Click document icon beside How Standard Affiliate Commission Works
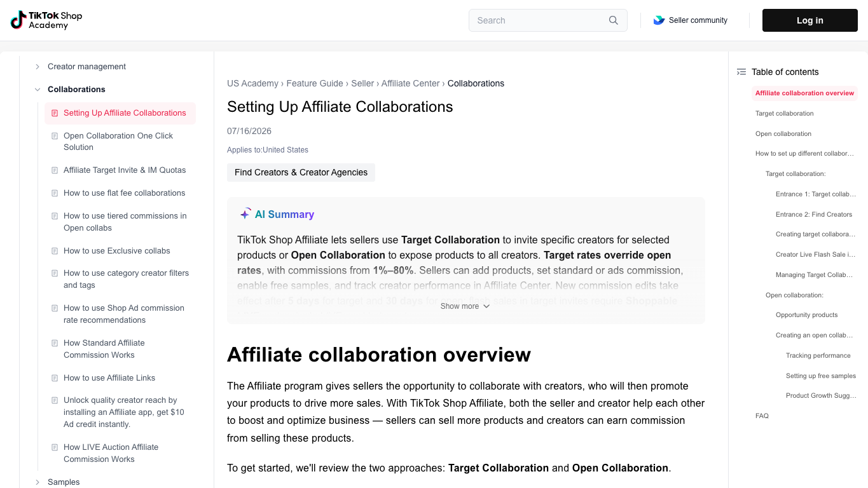The height and width of the screenshot is (488, 868). click(x=55, y=343)
